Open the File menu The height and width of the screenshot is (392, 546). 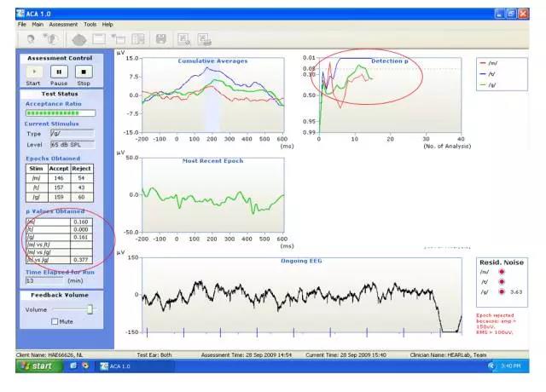coord(23,24)
